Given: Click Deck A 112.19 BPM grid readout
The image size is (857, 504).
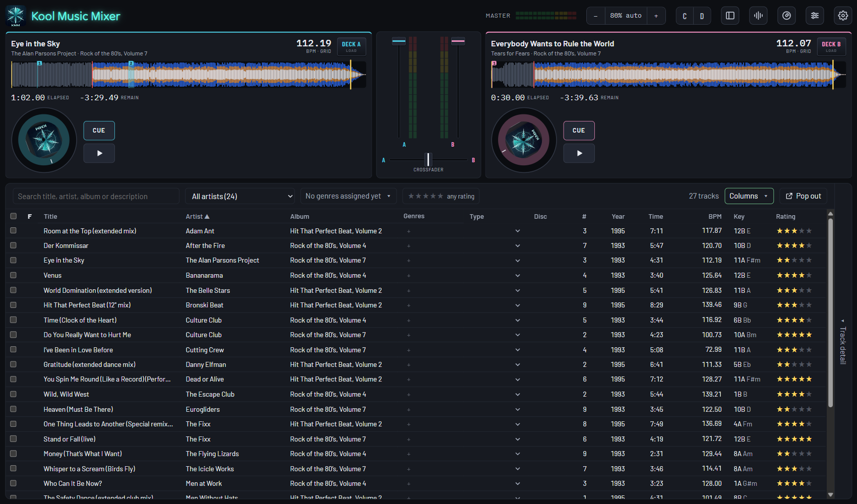Looking at the screenshot, I should [x=314, y=46].
